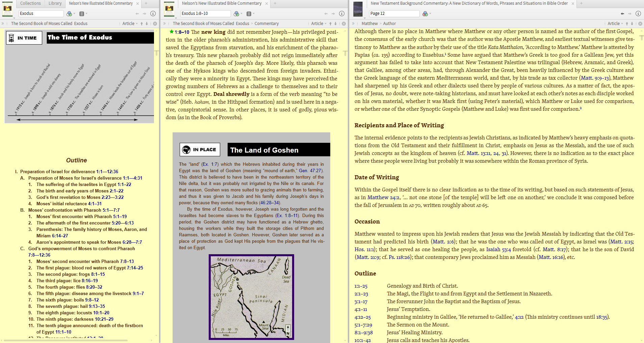This screenshot has height=343, width=644.
Task: Go back in the left Exodus panel history
Action: point(137,14)
